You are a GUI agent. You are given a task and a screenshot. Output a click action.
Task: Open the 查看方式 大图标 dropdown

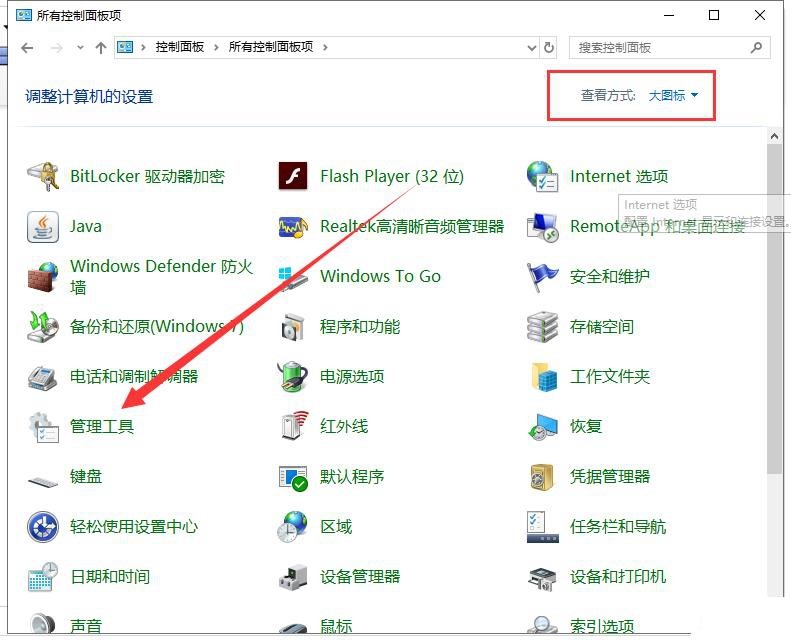coord(673,95)
